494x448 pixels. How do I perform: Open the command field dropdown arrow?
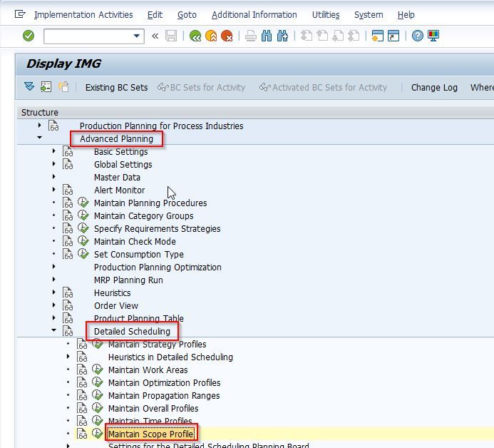pyautogui.click(x=137, y=36)
